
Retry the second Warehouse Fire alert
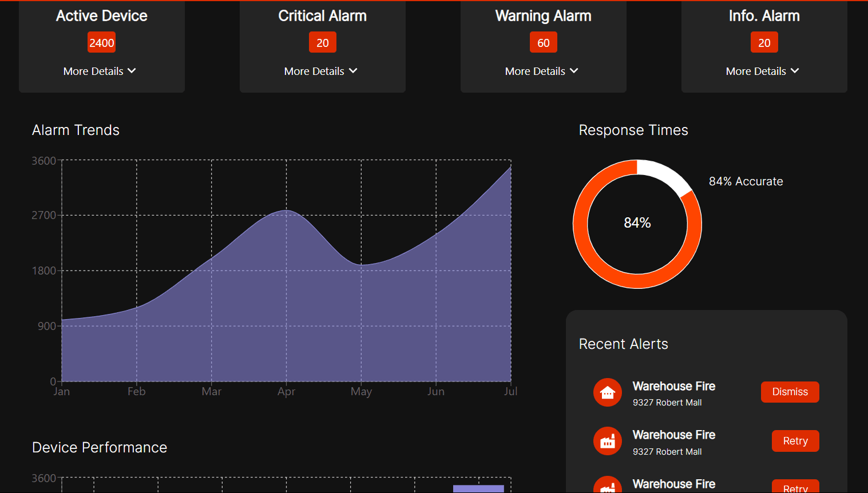click(795, 441)
